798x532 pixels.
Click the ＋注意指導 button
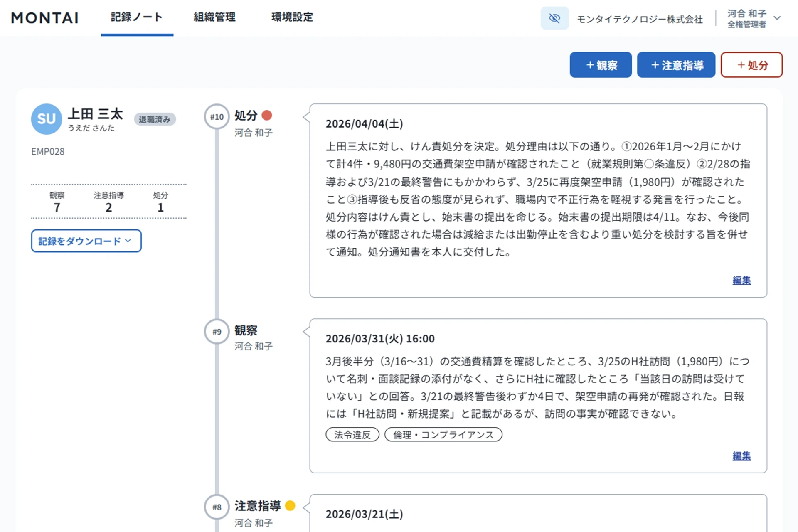676,65
